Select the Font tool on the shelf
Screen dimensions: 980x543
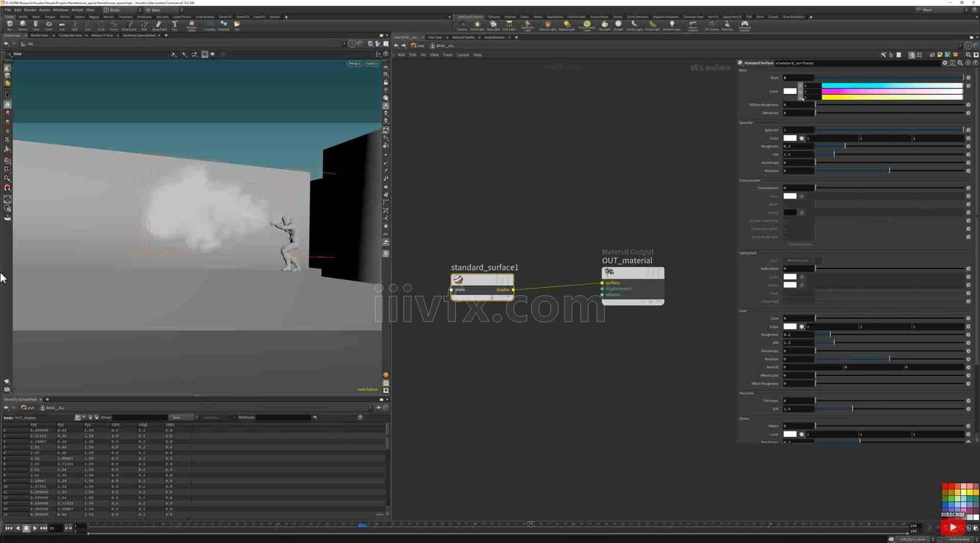[x=175, y=25]
